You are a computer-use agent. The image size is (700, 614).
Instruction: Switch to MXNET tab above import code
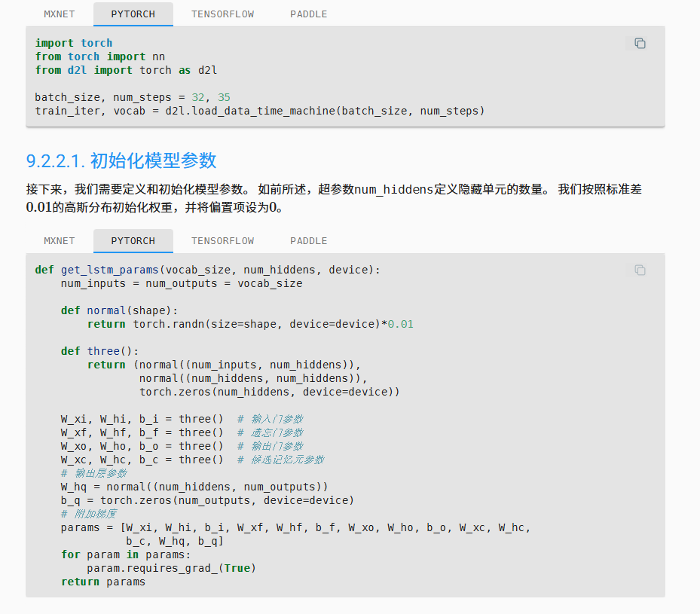pyautogui.click(x=60, y=14)
